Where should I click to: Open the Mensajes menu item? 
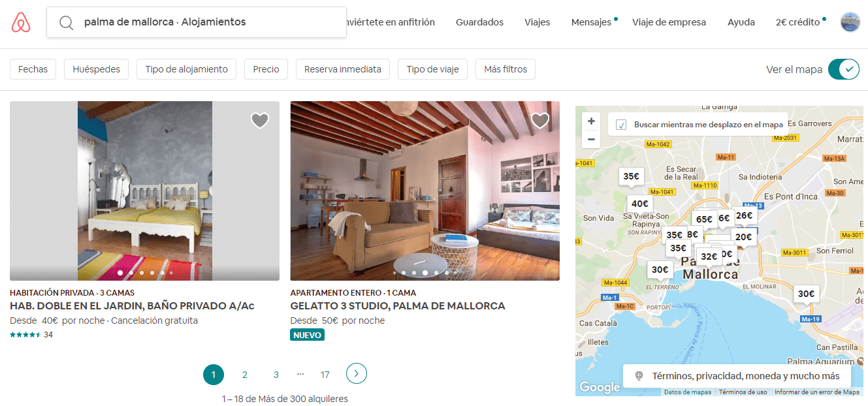591,22
